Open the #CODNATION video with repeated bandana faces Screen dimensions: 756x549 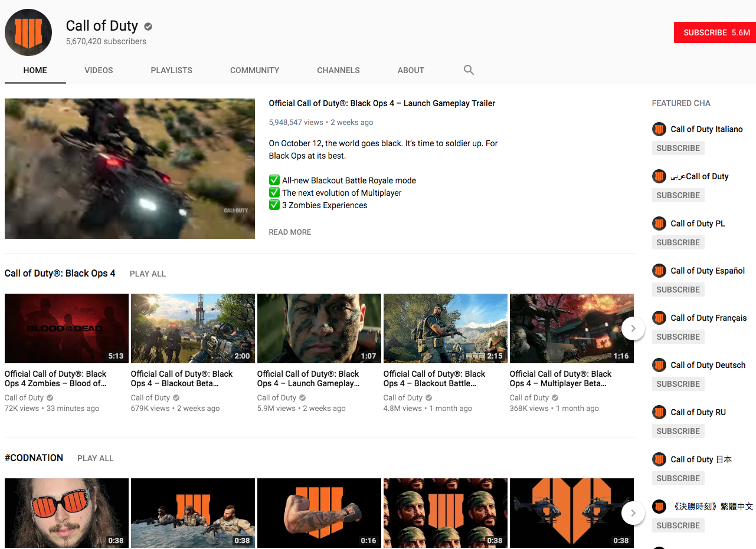coord(446,513)
